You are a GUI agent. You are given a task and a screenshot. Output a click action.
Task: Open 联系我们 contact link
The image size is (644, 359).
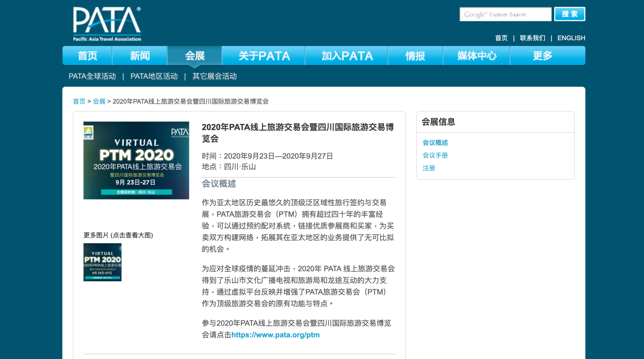[x=533, y=38]
